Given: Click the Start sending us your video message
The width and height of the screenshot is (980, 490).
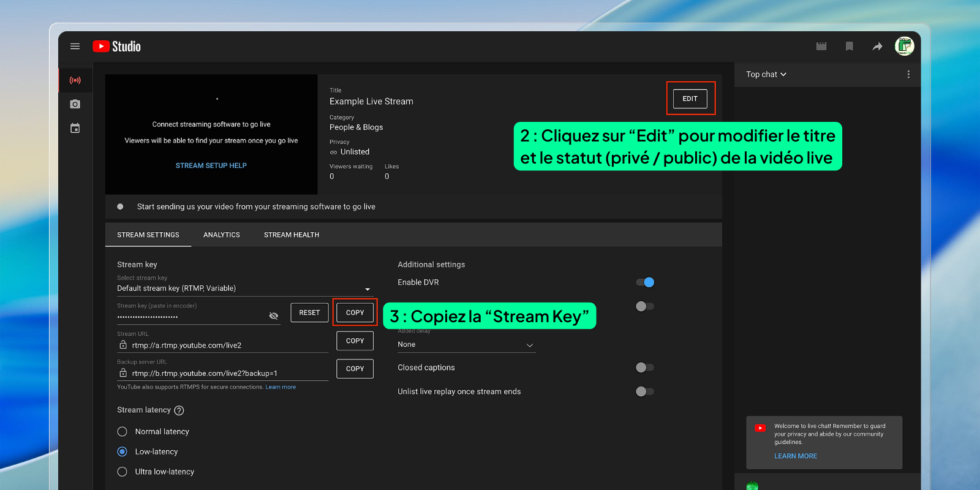Looking at the screenshot, I should pyautogui.click(x=256, y=206).
